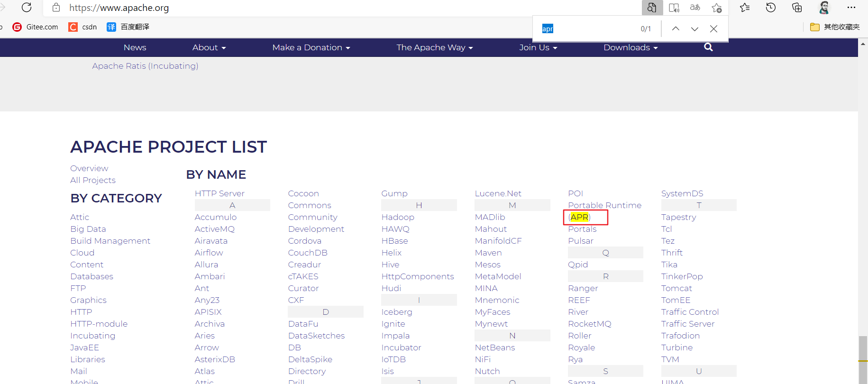Open the highlighted APR link

tap(579, 217)
